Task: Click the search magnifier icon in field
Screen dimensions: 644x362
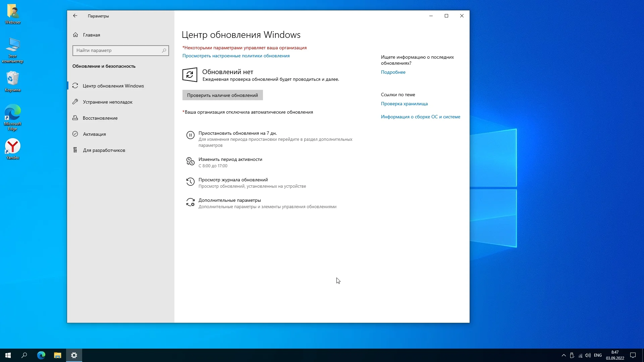Action: tap(164, 51)
